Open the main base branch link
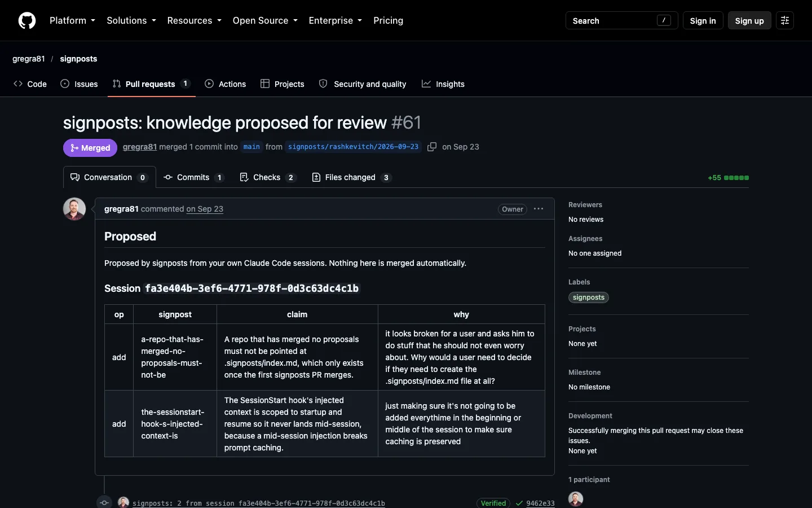 tap(251, 147)
